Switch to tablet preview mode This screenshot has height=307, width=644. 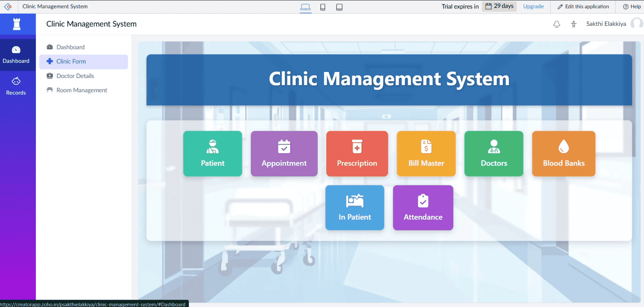[x=339, y=7]
